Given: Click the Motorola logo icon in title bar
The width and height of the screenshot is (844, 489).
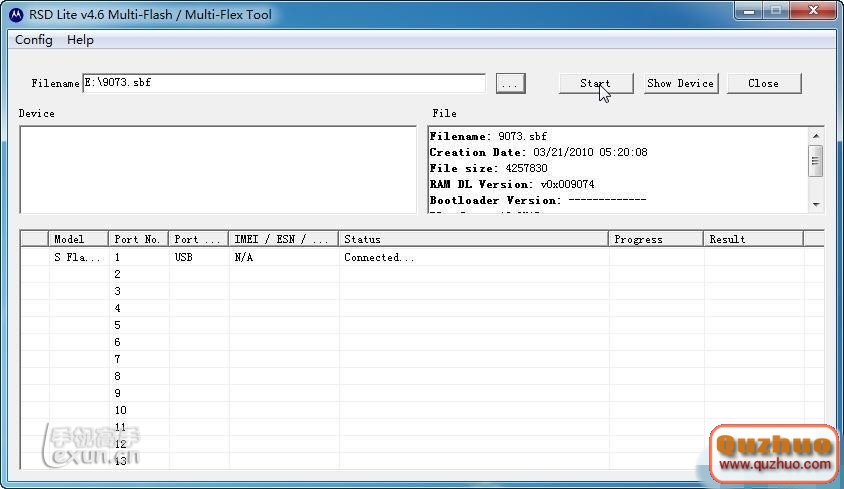Looking at the screenshot, I should click(x=16, y=15).
